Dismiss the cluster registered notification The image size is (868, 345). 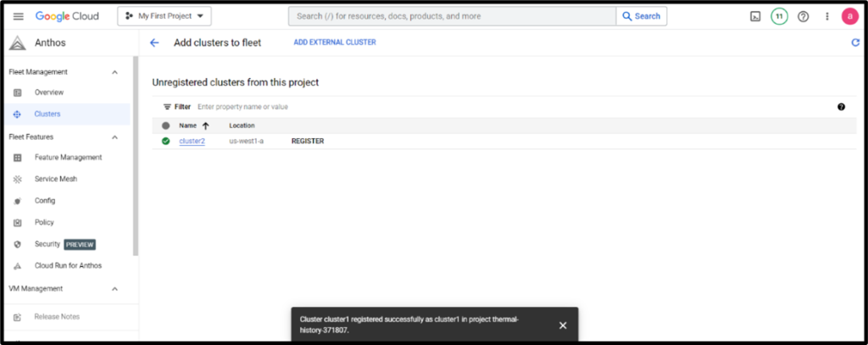[x=563, y=325]
